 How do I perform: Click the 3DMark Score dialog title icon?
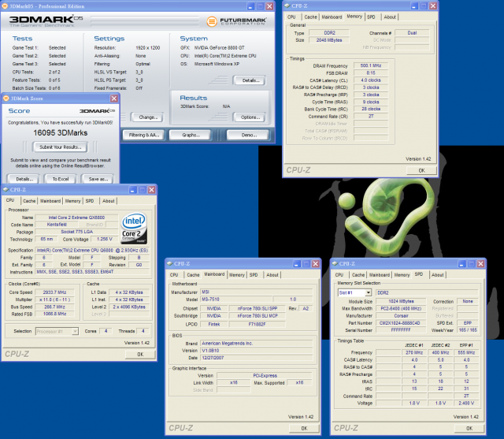tap(6, 99)
